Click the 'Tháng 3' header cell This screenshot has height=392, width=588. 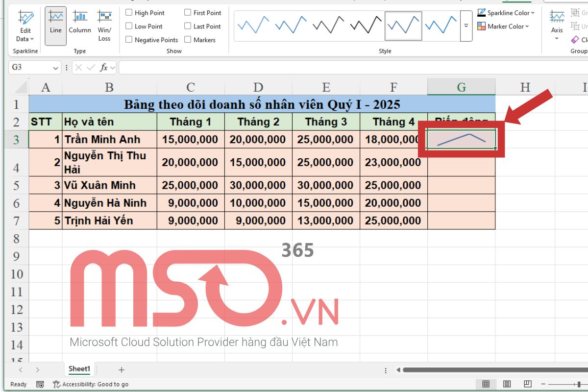pos(326,122)
